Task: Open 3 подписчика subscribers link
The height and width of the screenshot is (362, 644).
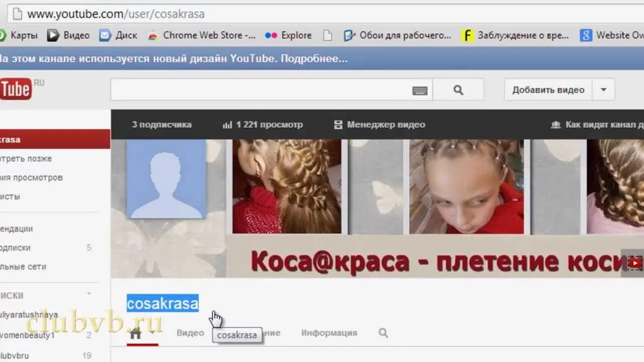Action: tap(162, 125)
